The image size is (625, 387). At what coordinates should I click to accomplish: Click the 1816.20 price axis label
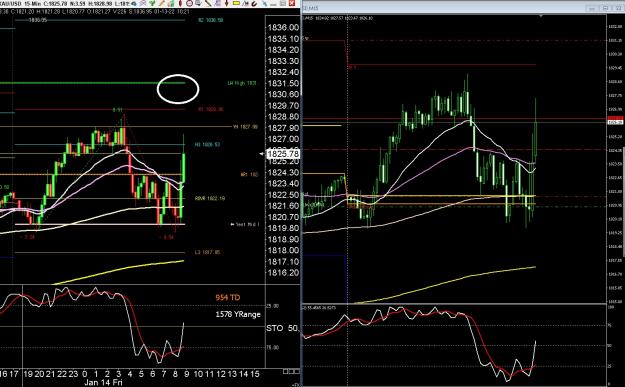click(x=283, y=273)
